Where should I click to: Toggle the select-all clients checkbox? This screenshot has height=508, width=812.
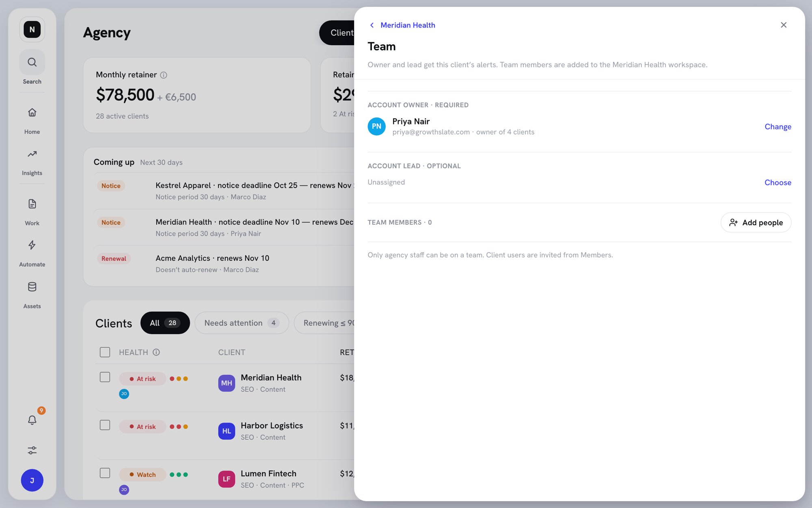[x=105, y=352]
